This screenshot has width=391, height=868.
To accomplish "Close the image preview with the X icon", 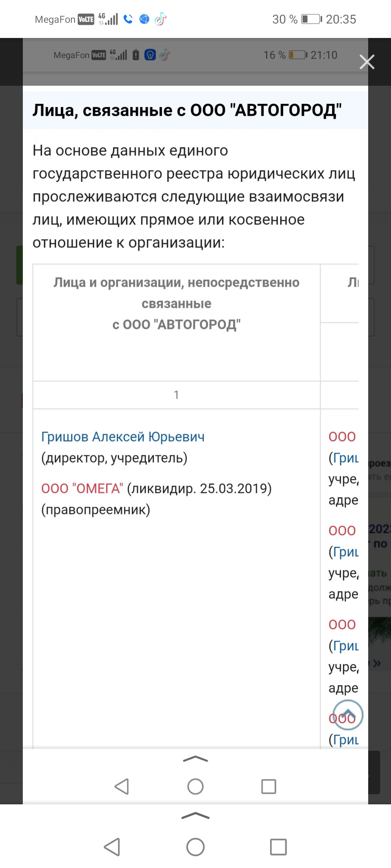I will [x=367, y=62].
